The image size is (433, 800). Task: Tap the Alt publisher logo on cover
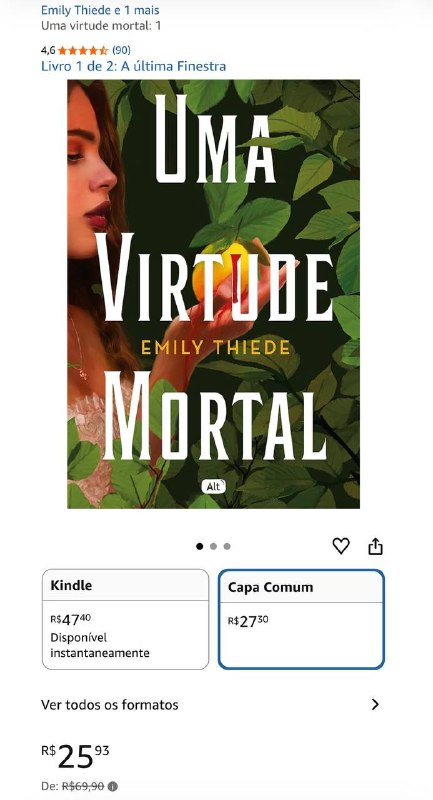coord(214,487)
